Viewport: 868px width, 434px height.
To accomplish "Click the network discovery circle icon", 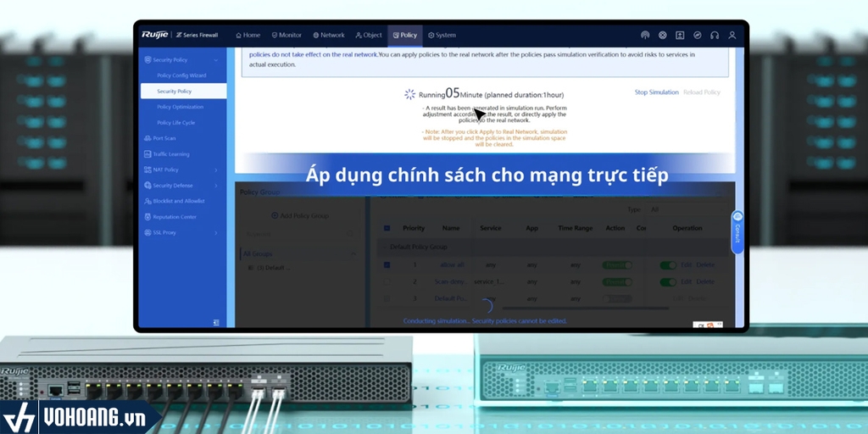I will point(662,35).
